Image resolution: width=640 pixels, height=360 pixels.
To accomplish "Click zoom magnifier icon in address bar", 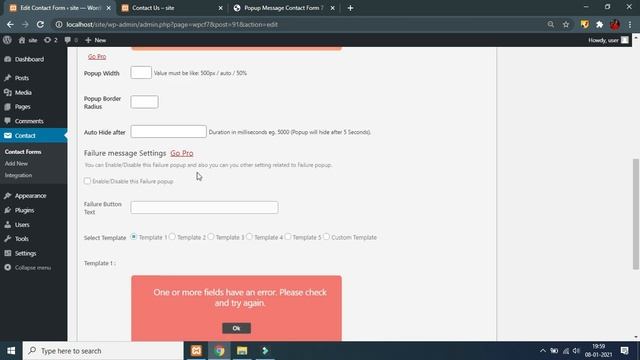I will (x=551, y=24).
